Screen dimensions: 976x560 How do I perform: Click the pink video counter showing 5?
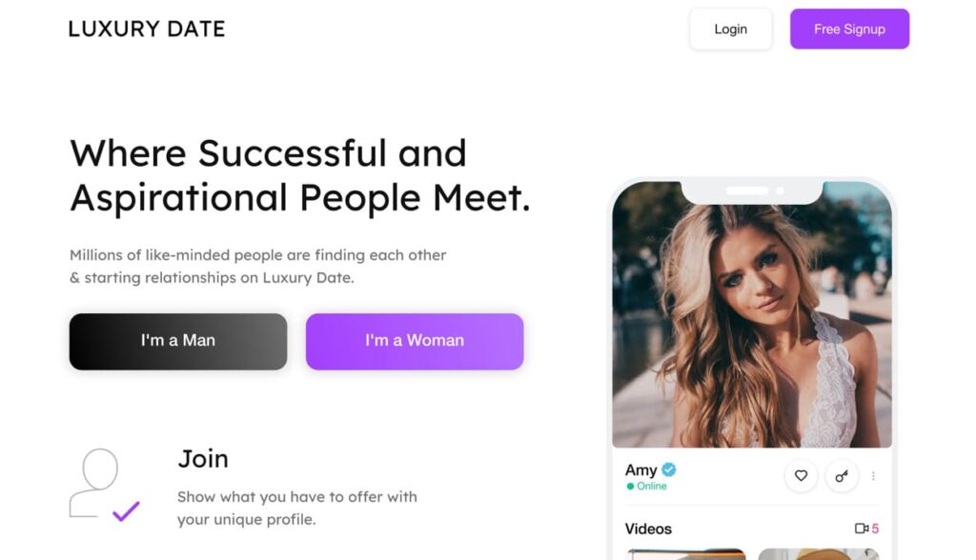click(875, 528)
